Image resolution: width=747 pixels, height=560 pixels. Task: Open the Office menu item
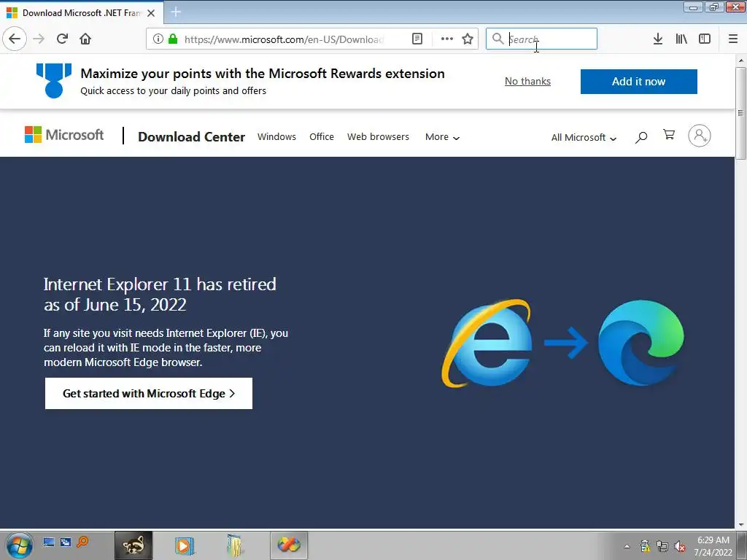322,136
